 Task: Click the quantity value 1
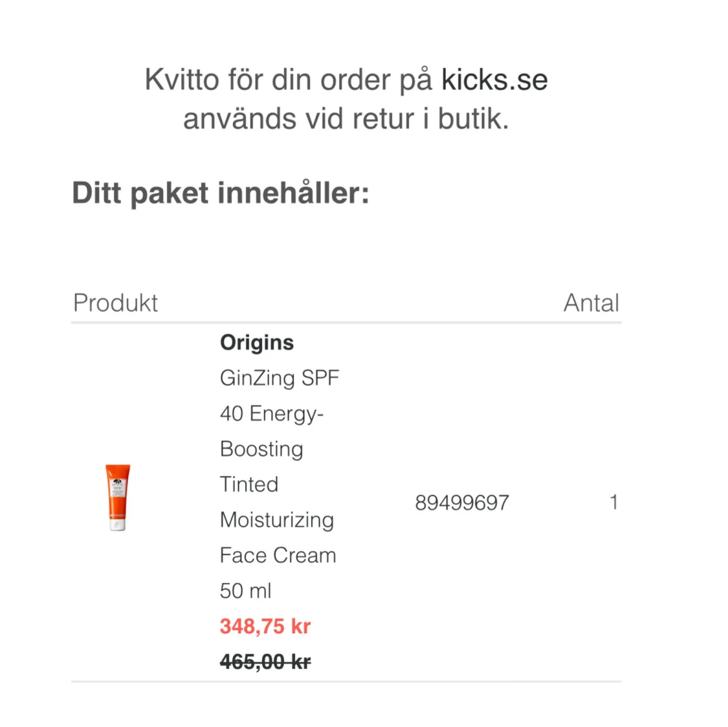(x=613, y=502)
